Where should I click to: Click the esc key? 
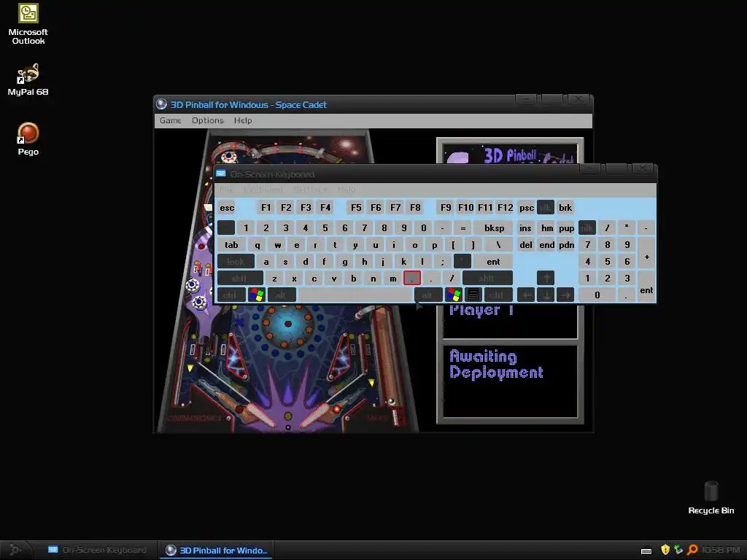[x=227, y=208]
